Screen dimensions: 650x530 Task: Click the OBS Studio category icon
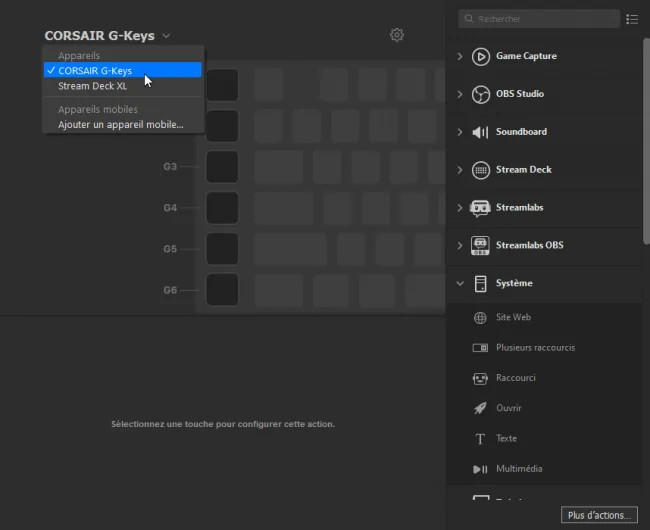tap(480, 94)
